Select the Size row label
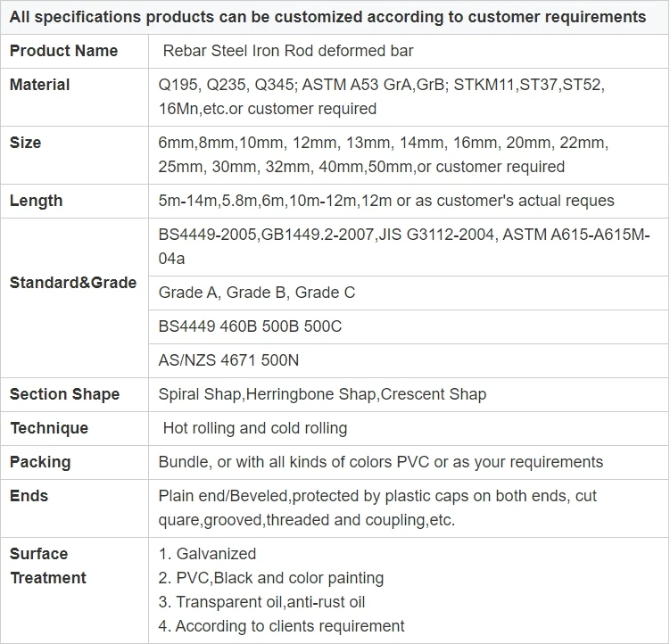The image size is (670, 644). tap(25, 143)
